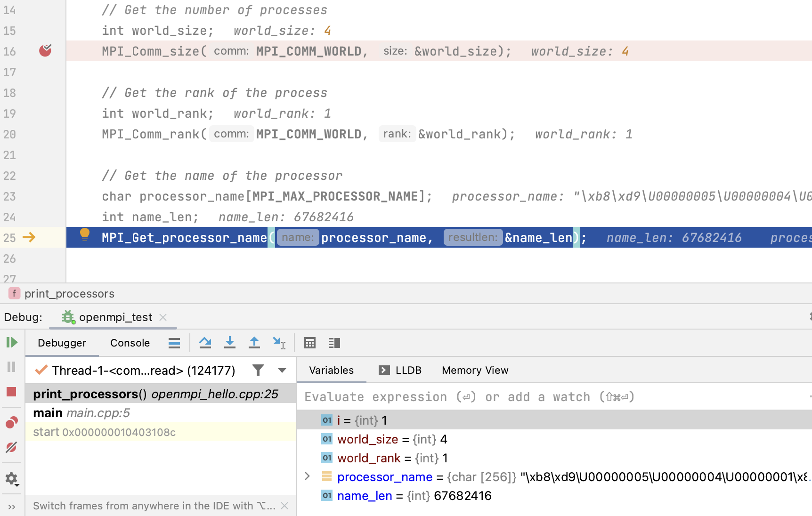Dismiss the Switch frames hint
Image resolution: width=812 pixels, height=516 pixels.
284,506
